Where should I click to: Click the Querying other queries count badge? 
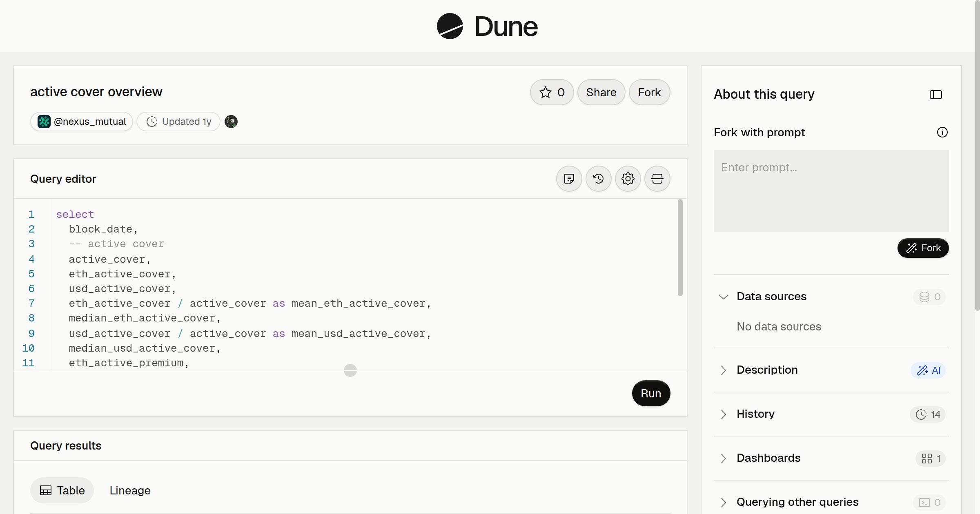[x=929, y=502]
